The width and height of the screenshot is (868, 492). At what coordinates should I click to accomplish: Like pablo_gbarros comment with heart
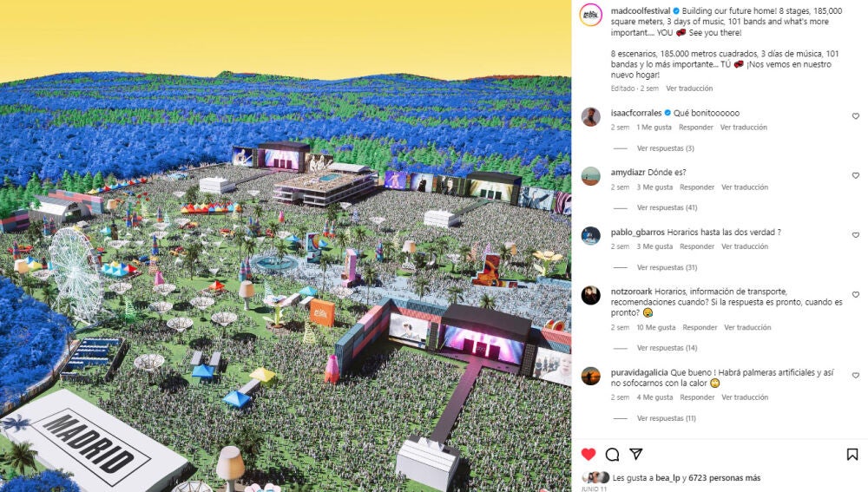[x=855, y=235]
